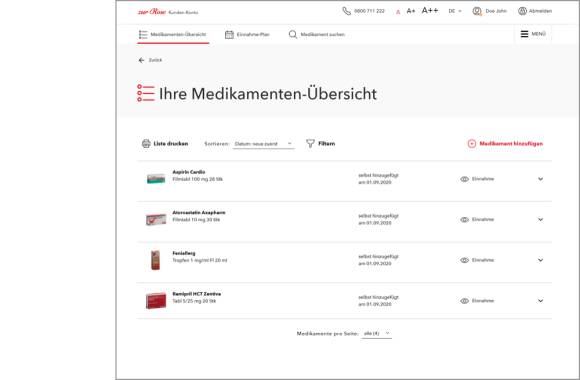Screen dimensions: 580x380
Task: Click the Ramipril HCT Zentiva package thumbnail
Action: (156, 300)
